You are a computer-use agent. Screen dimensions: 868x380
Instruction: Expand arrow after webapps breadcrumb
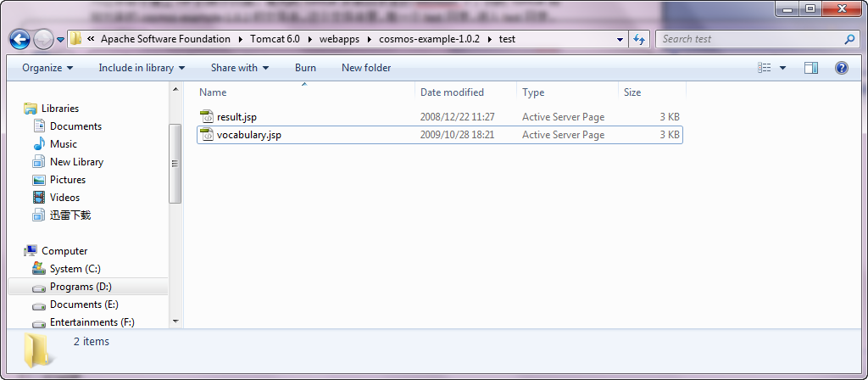coord(370,39)
